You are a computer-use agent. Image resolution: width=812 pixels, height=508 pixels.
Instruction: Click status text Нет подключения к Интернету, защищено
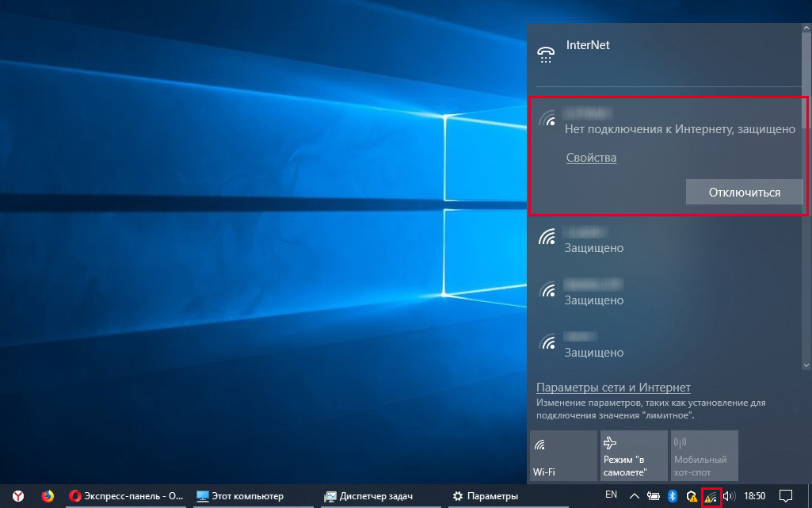coord(680,129)
